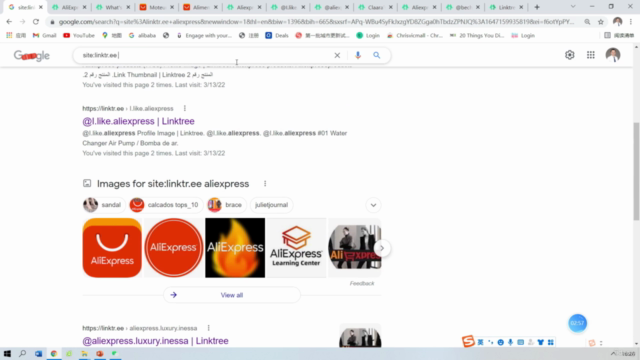
Task: Open the AliExpress Learning Center thumbnail
Action: (296, 248)
